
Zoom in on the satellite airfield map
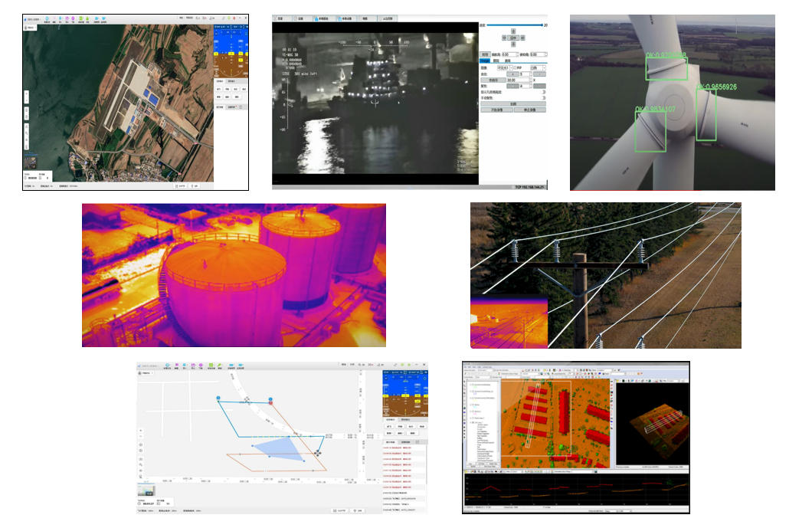click(x=28, y=95)
